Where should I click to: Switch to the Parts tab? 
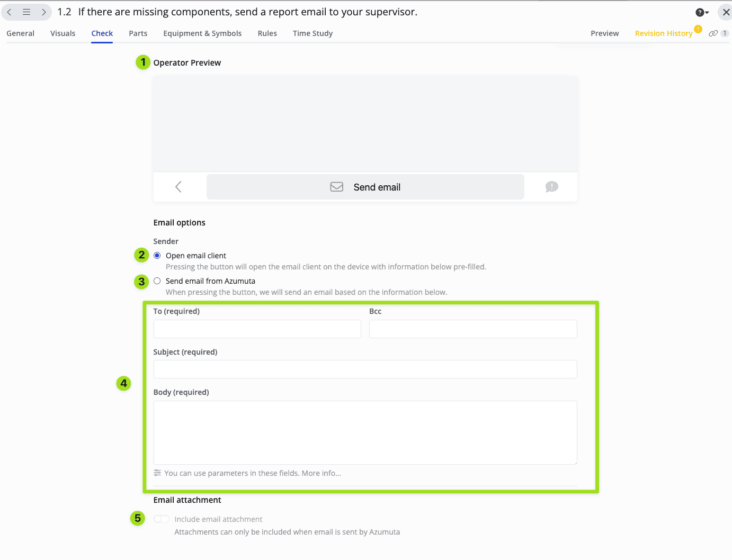[138, 33]
